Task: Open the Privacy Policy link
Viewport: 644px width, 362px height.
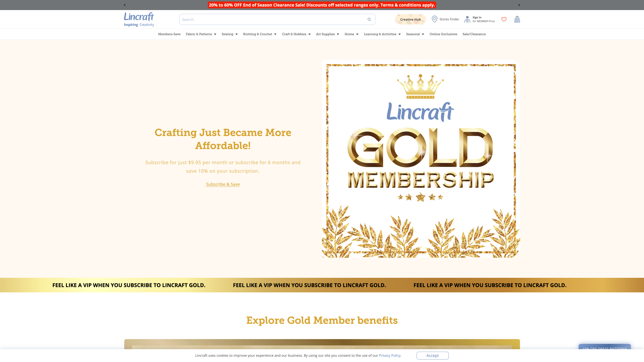Action: 390,355
